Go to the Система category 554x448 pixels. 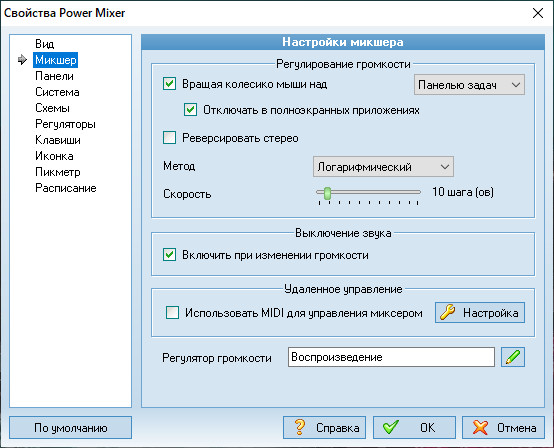point(57,92)
